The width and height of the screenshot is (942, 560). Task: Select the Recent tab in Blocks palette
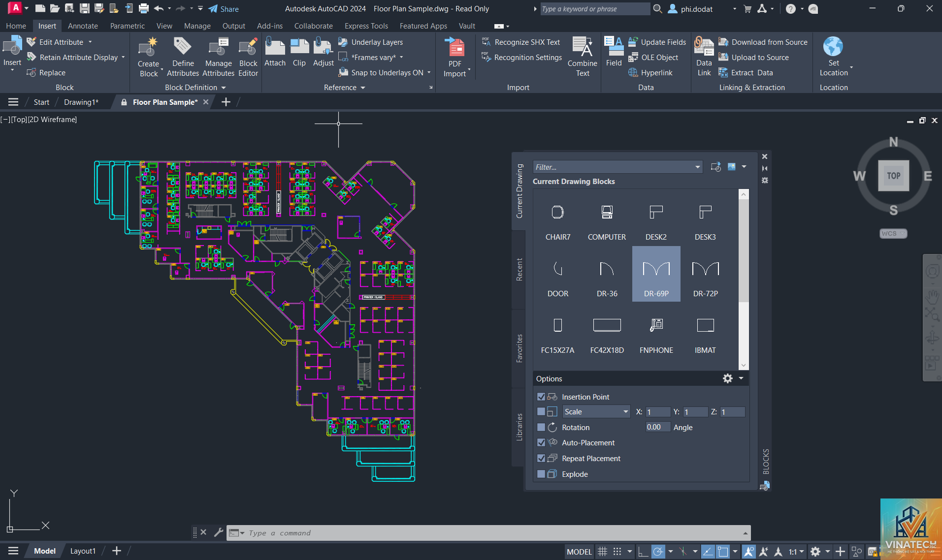tap(519, 269)
